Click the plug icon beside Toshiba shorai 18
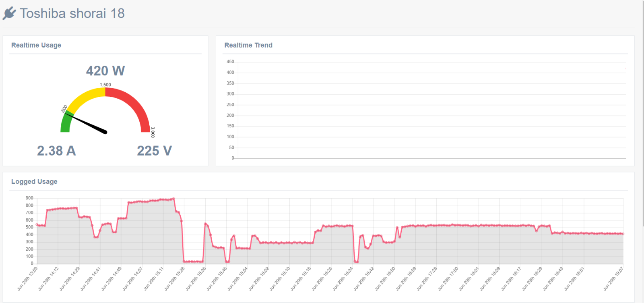 (9, 13)
